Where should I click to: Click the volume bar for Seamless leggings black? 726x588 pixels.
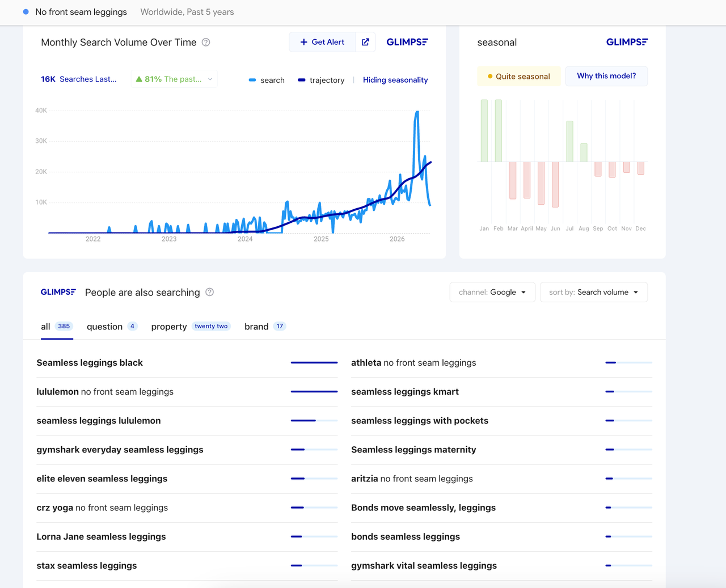click(314, 362)
